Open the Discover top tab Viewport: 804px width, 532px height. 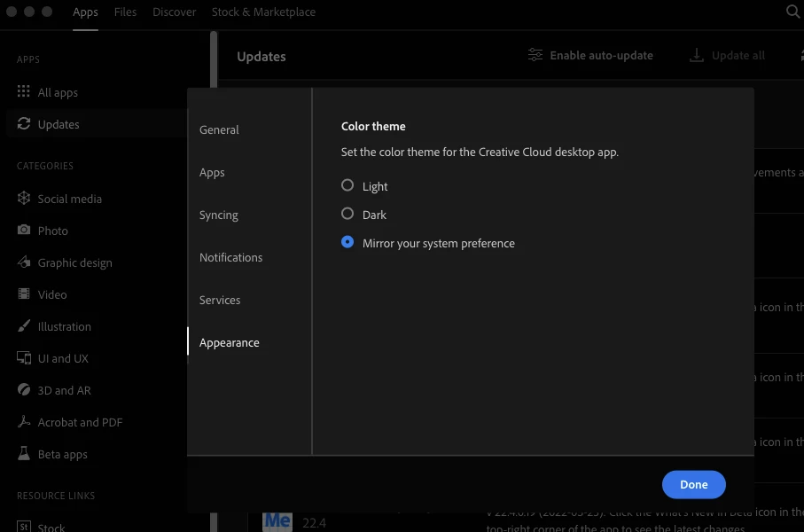(x=175, y=12)
